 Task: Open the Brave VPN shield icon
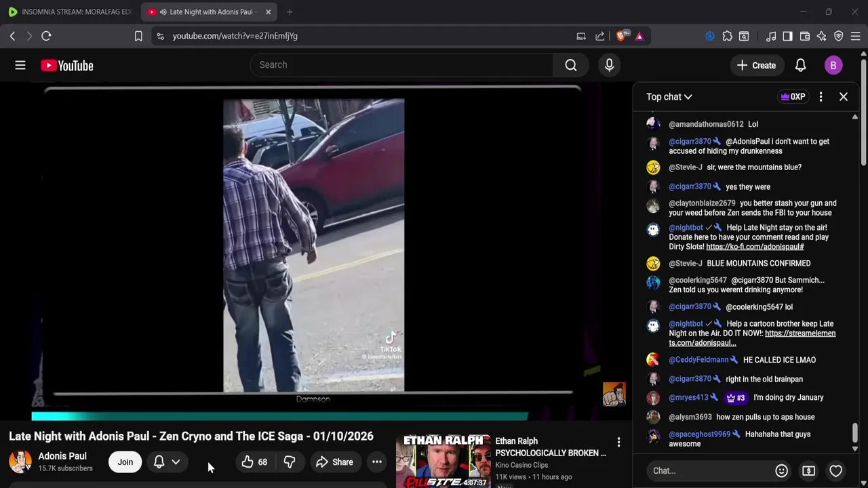tap(839, 36)
